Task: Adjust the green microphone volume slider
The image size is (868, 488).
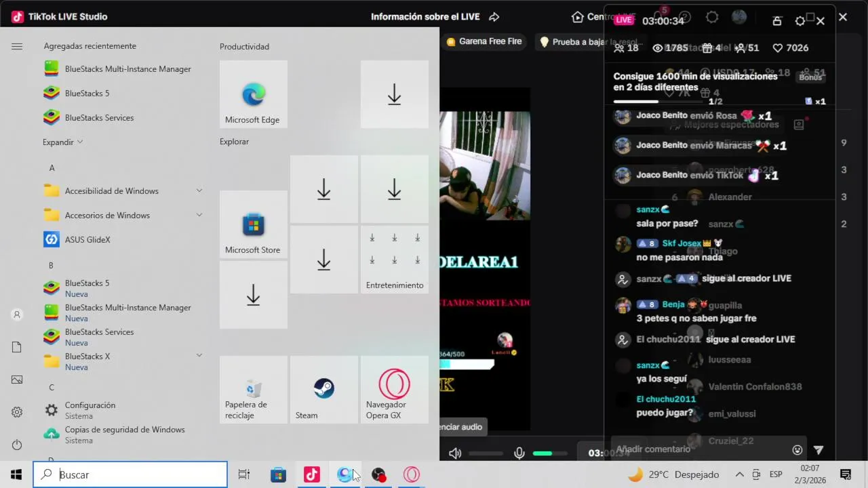Action: pyautogui.click(x=550, y=453)
